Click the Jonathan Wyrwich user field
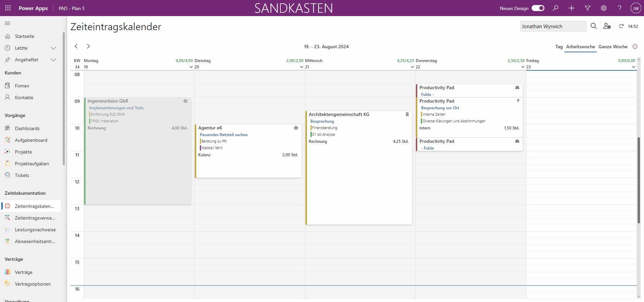This screenshot has width=644, height=302. [553, 26]
